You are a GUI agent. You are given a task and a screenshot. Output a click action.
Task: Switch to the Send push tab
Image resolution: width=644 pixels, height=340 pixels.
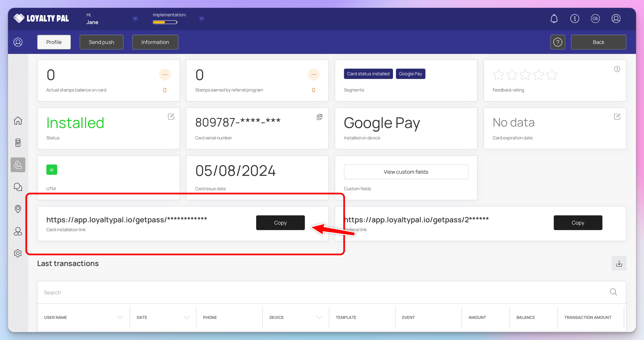pos(101,42)
